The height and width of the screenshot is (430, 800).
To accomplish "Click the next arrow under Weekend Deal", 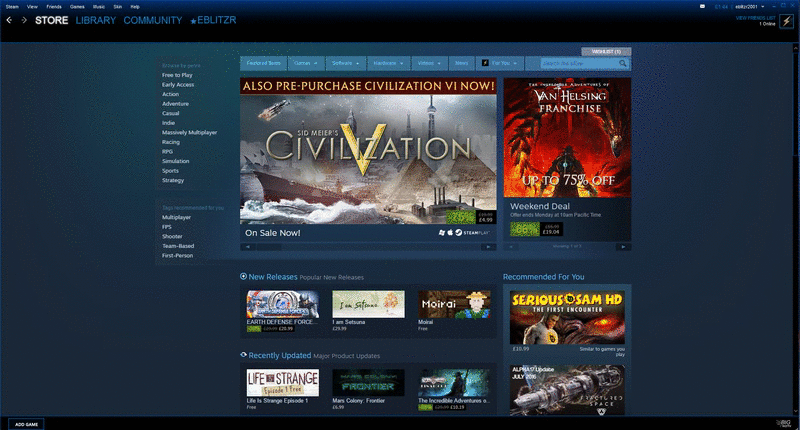I will click(623, 247).
